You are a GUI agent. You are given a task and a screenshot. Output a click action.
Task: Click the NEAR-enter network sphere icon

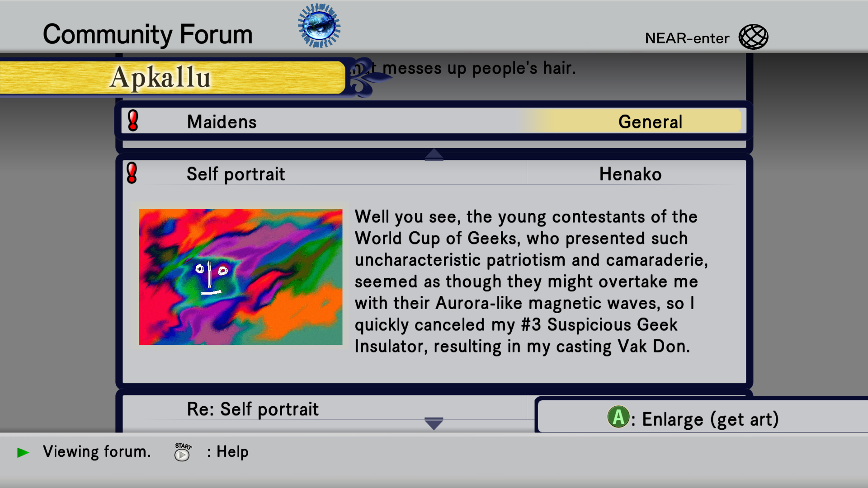753,37
